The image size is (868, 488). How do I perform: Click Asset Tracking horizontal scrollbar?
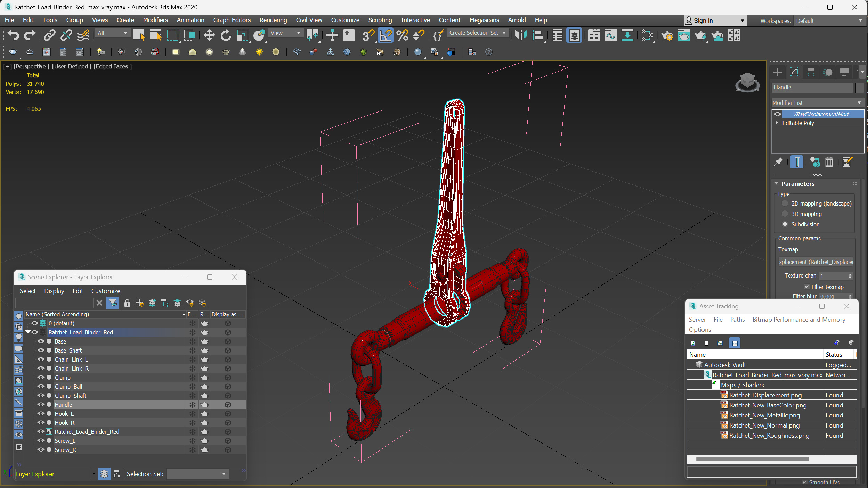(x=752, y=459)
